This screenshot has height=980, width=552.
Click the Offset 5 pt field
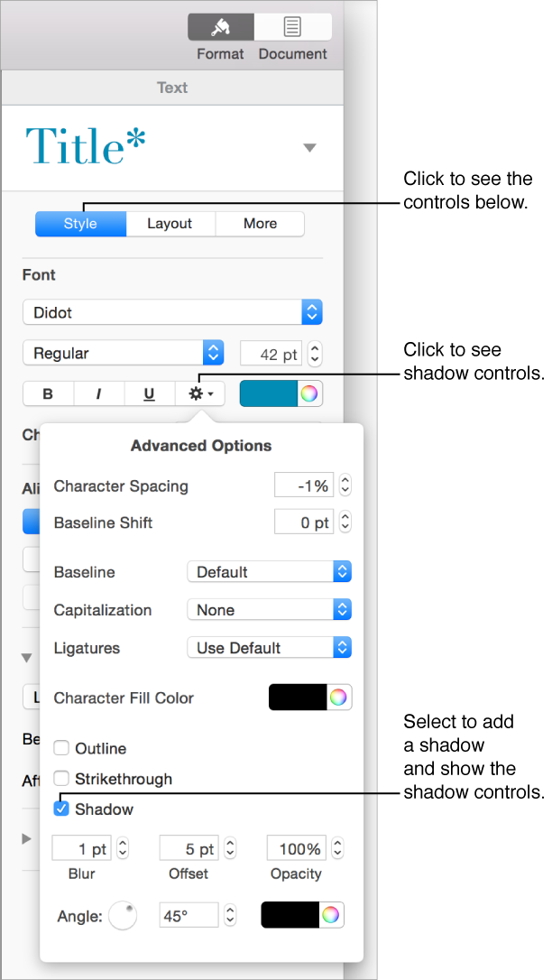[189, 849]
